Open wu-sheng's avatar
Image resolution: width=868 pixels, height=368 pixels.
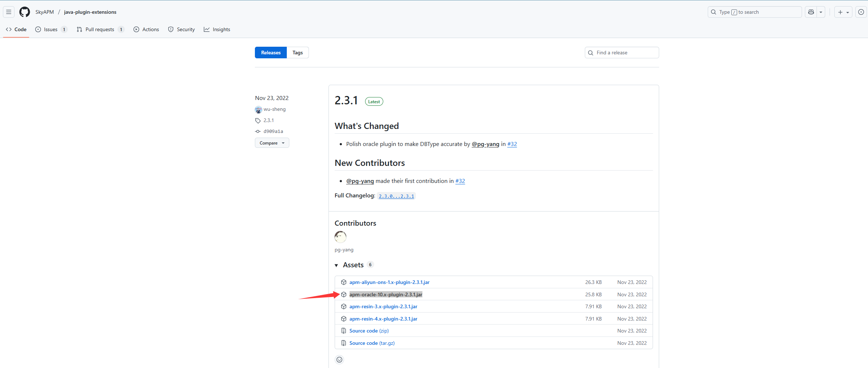pos(258,109)
